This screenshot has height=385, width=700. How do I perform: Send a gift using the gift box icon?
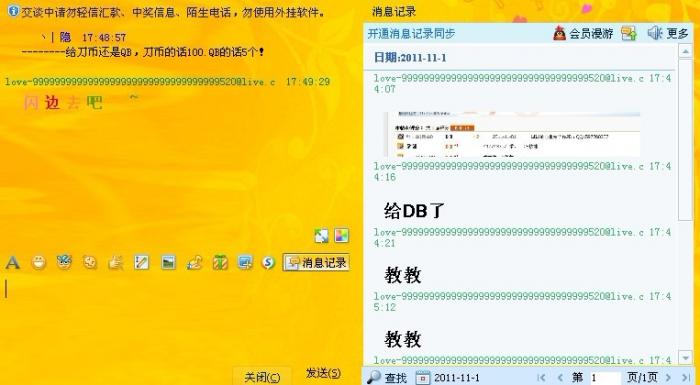(220, 263)
